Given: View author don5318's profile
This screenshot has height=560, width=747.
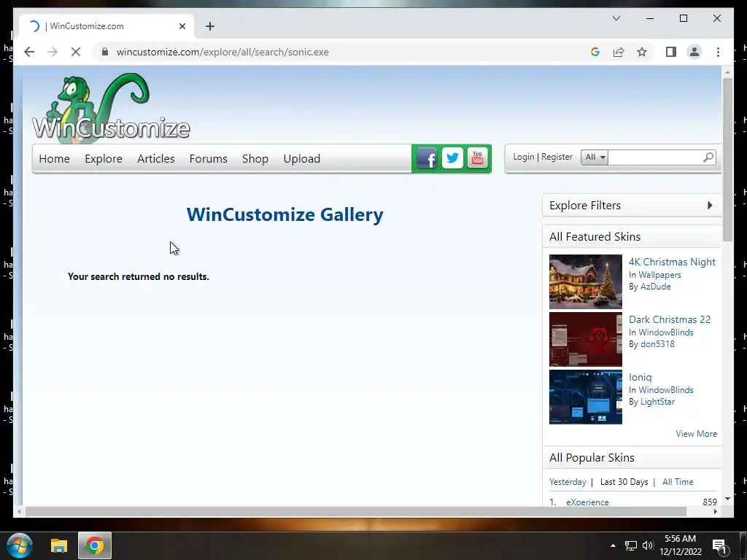Looking at the screenshot, I should tap(657, 344).
